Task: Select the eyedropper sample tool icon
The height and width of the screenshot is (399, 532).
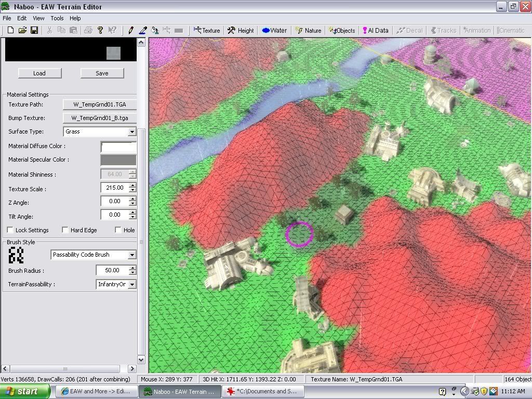Action: (143, 30)
